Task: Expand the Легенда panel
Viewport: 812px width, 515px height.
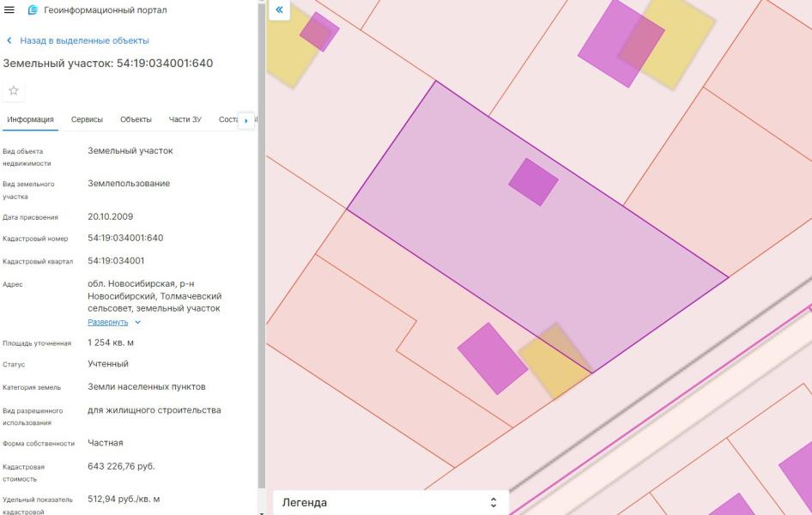Action: [x=390, y=502]
